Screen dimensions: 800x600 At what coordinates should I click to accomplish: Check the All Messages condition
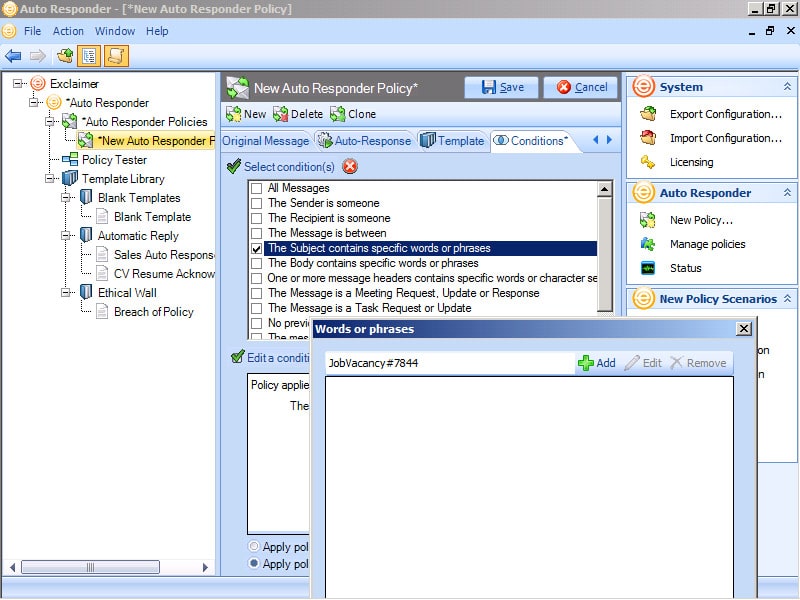257,188
